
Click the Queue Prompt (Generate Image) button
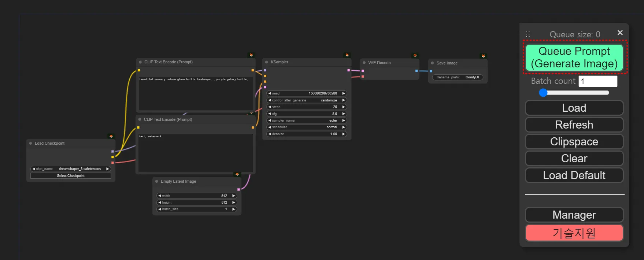(x=574, y=57)
